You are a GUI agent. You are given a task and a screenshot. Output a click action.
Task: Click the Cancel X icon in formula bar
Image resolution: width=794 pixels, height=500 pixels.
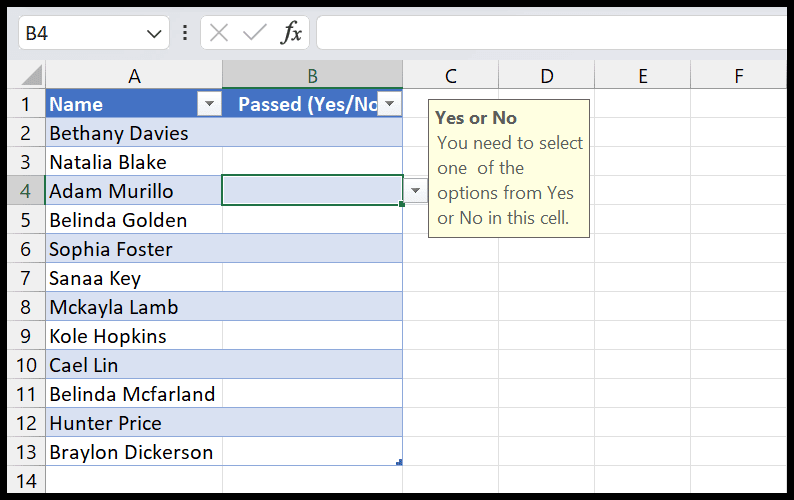coord(219,33)
